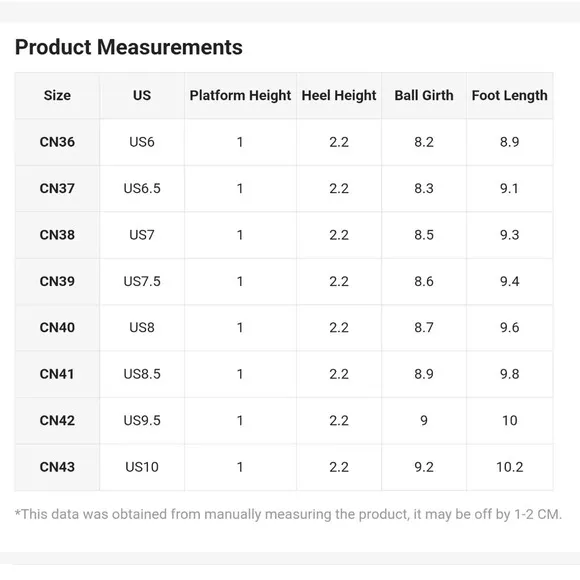Click the Foot Length column header

click(510, 95)
